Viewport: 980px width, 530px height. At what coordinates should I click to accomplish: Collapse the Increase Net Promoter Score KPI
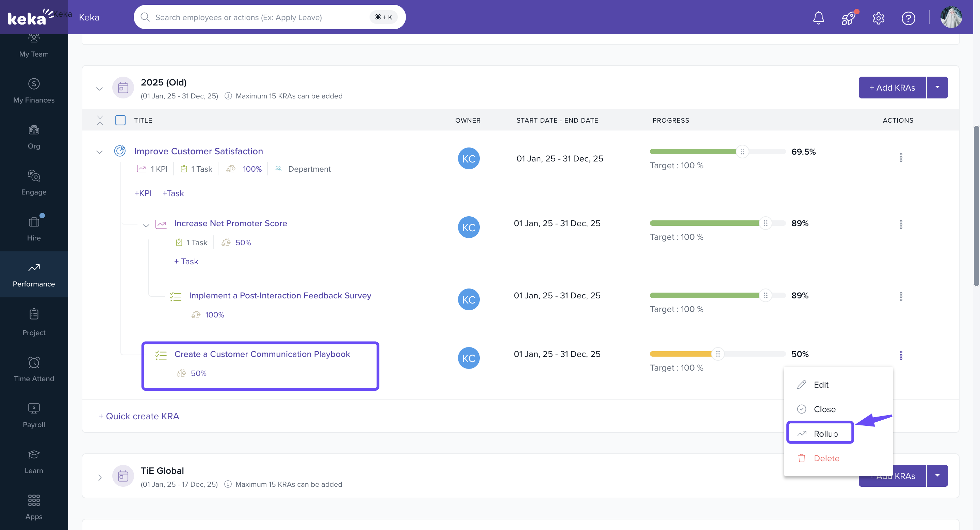click(146, 225)
